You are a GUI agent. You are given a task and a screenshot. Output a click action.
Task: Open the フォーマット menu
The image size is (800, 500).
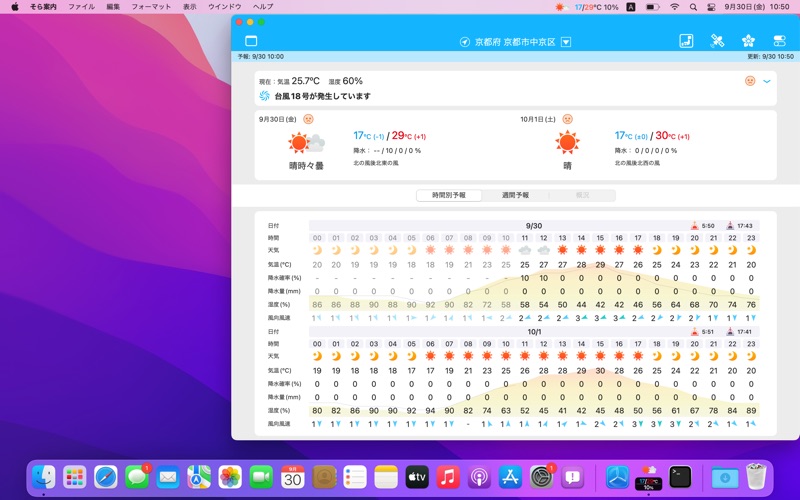(151, 6)
